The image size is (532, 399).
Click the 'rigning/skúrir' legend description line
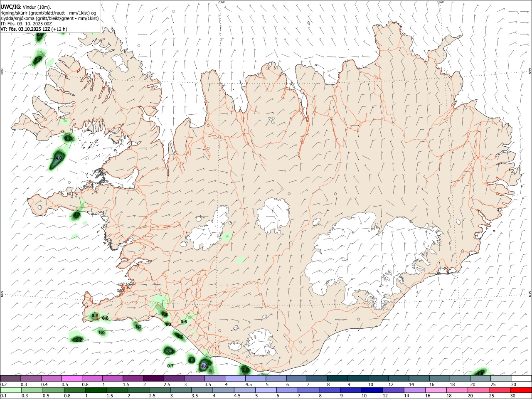pyautogui.click(x=48, y=13)
